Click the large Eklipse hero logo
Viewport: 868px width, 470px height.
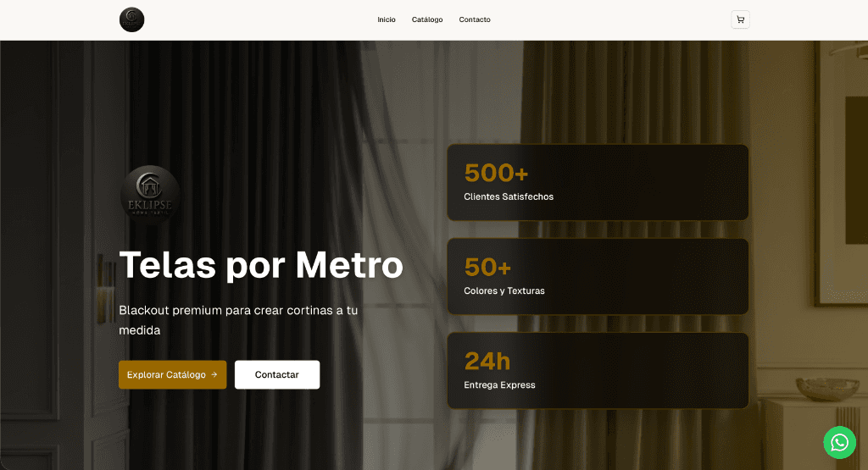(150, 194)
